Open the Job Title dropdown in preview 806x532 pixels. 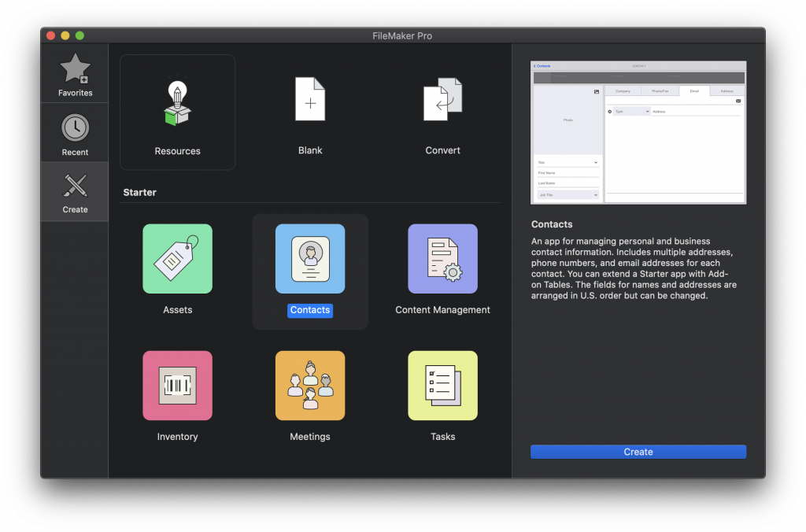pos(568,194)
